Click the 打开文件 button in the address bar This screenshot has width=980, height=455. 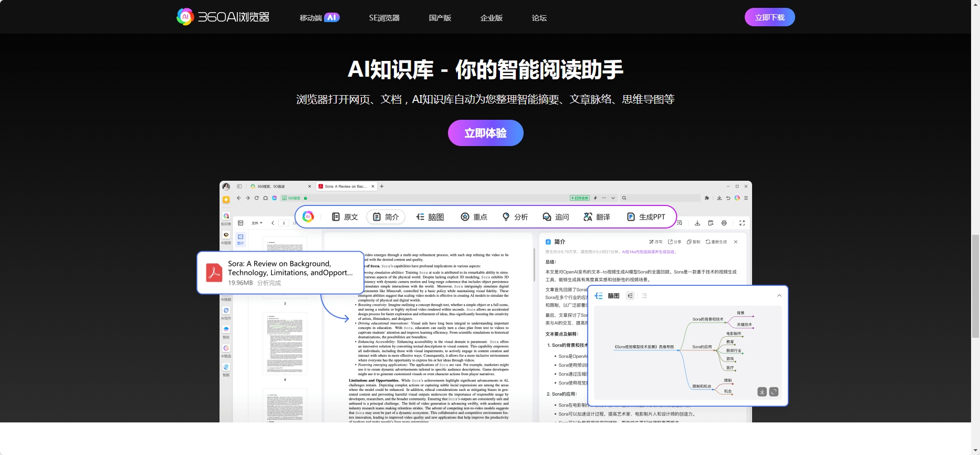click(x=580, y=198)
